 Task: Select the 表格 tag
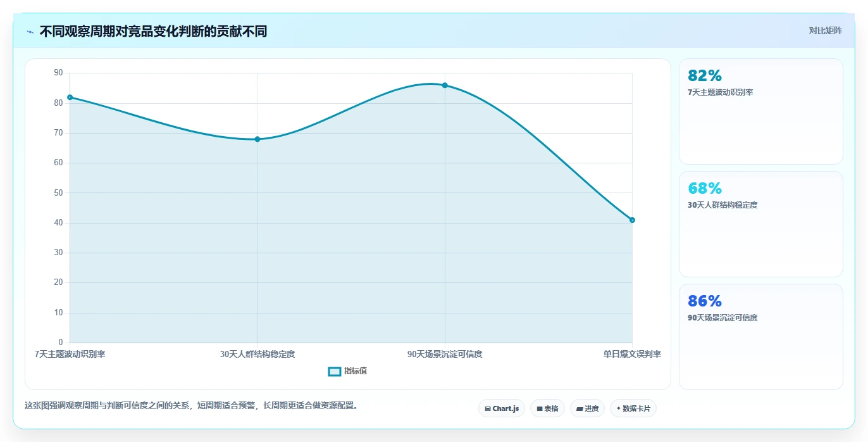(x=547, y=408)
